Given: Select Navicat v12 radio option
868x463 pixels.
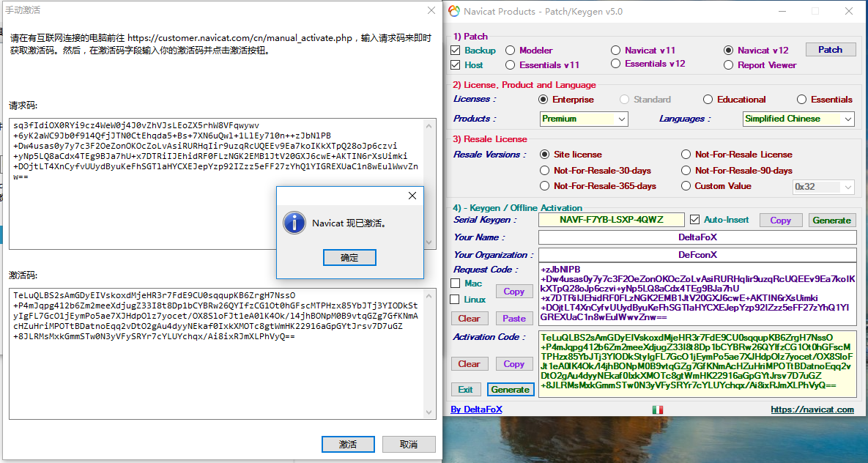Looking at the screenshot, I should (729, 51).
